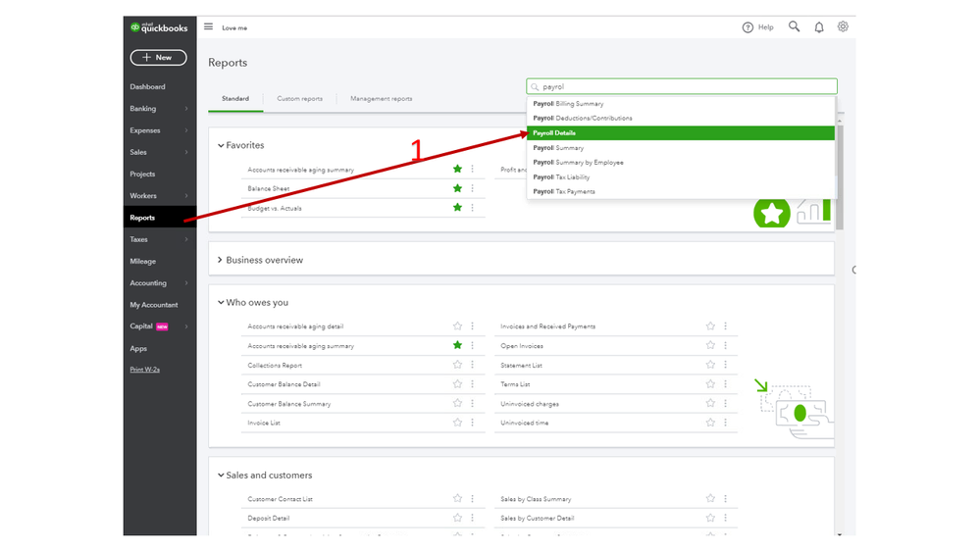This screenshot has width=980, height=551.
Task: Click the reports search field
Action: [x=681, y=86]
